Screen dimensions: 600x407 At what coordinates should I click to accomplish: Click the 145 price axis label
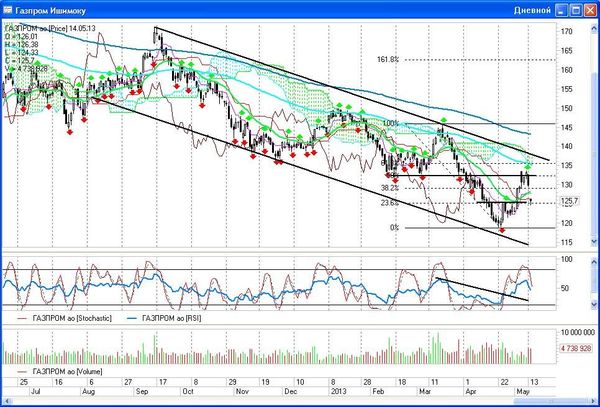click(567, 127)
